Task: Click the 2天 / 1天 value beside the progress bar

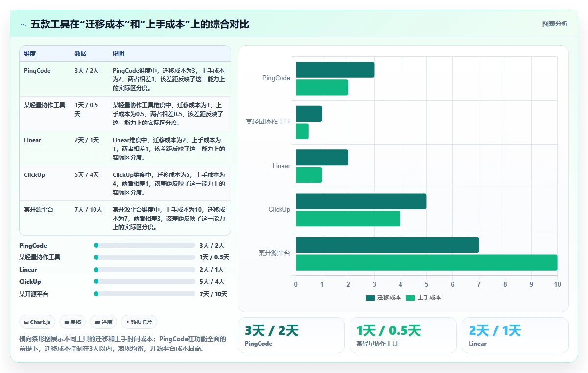Action: pos(212,270)
